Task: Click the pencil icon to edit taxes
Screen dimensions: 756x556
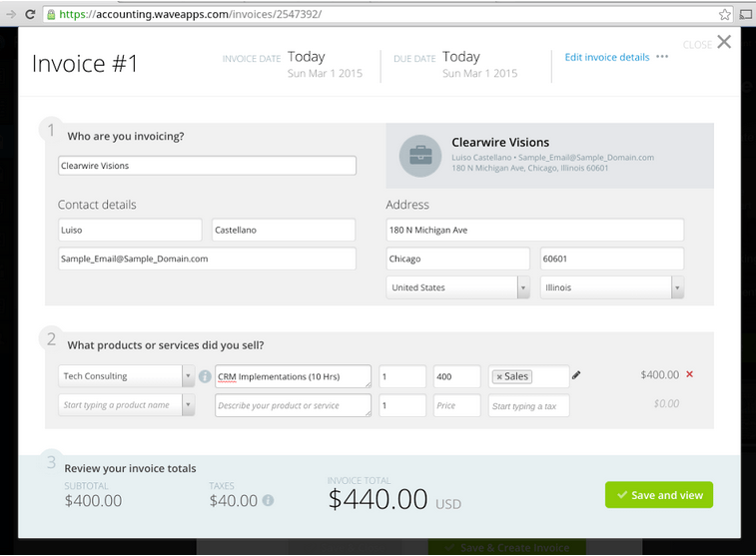Action: [x=576, y=375]
